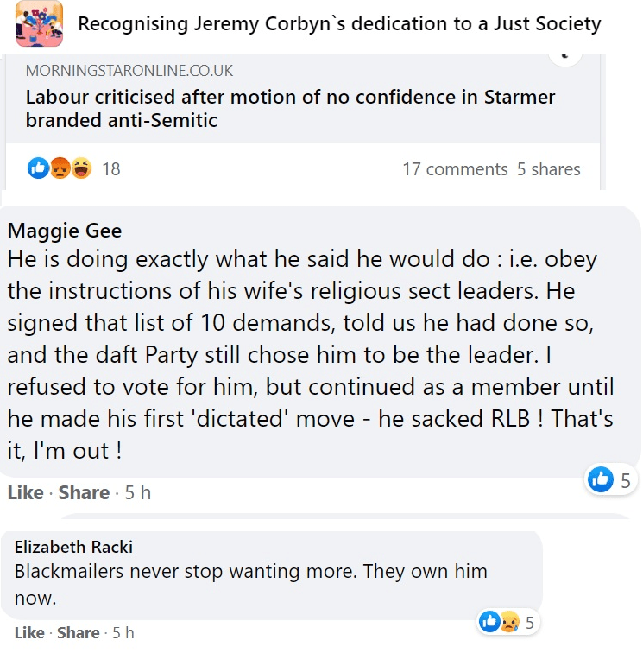This screenshot has width=643, height=672.
Task: Open Maggie Gee's profile name
Action: (65, 231)
